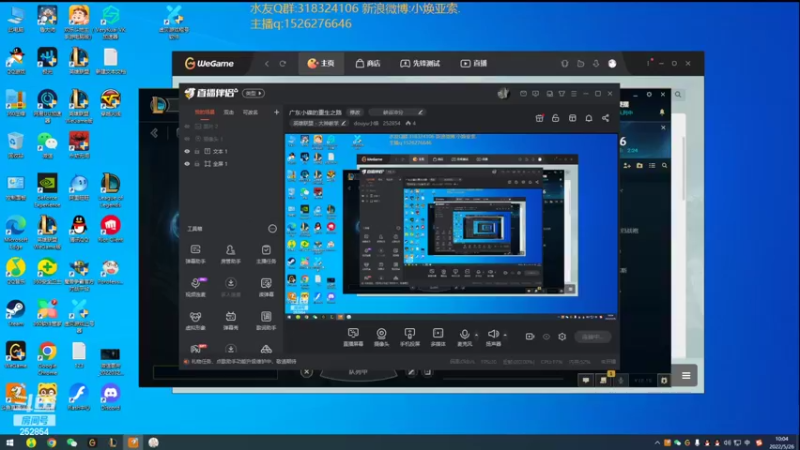This screenshot has height=450, width=800.
Task: Open the mail message icon in the title bar
Action: (x=523, y=94)
